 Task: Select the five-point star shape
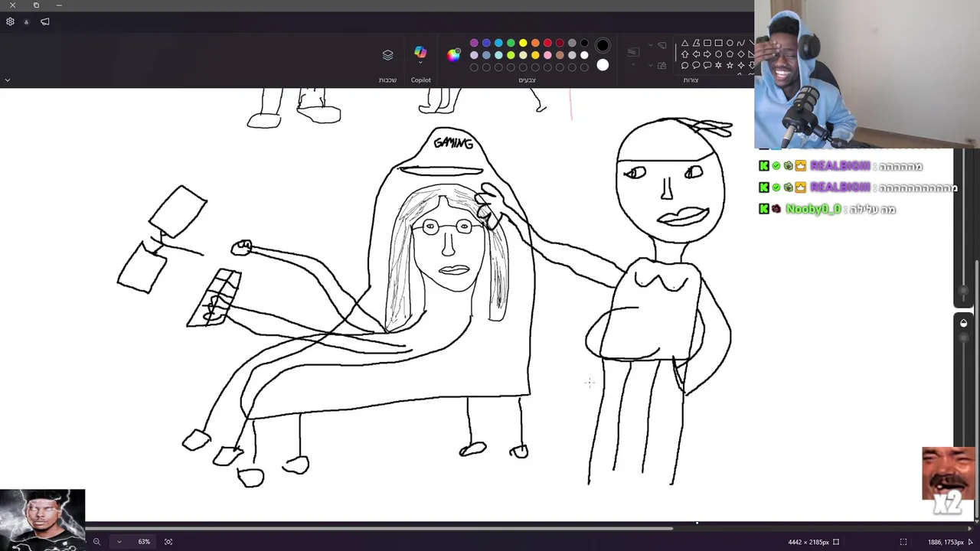(730, 65)
